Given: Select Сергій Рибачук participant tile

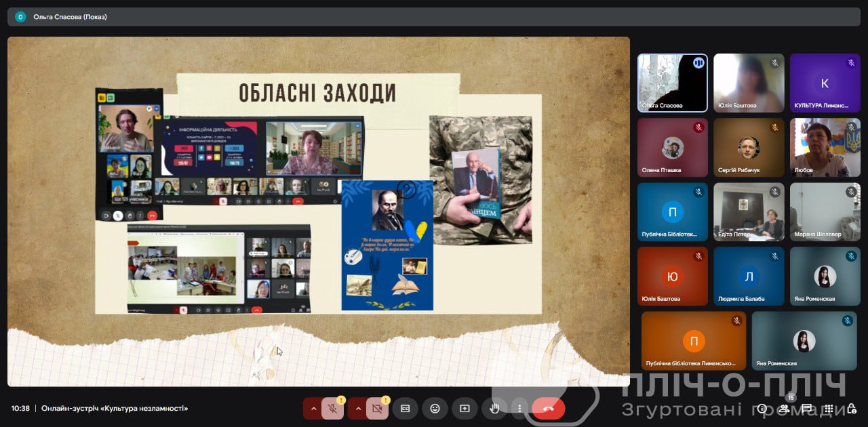Looking at the screenshot, I should click(749, 148).
